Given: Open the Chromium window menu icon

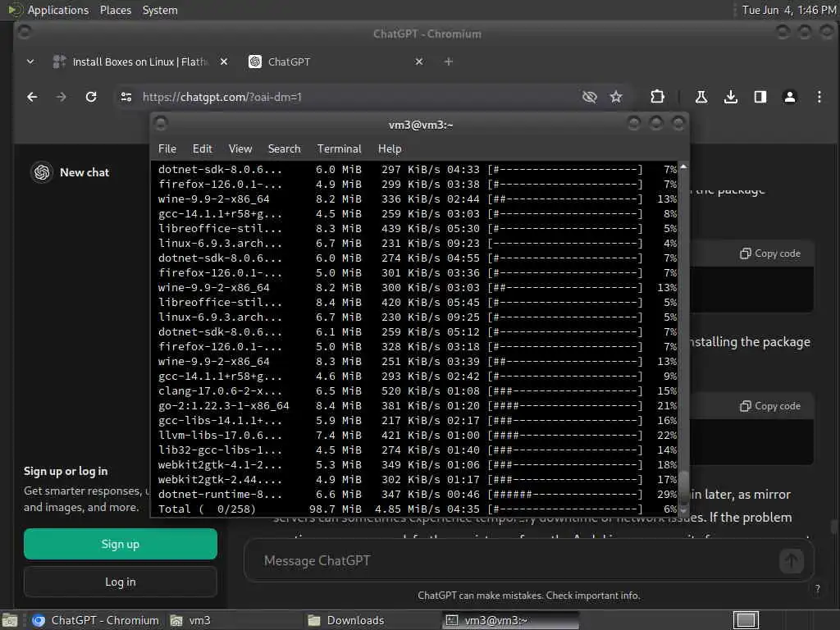Looking at the screenshot, I should (24, 33).
